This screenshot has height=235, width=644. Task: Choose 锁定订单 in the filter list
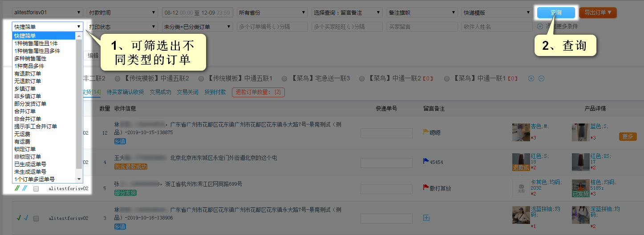coord(44,149)
